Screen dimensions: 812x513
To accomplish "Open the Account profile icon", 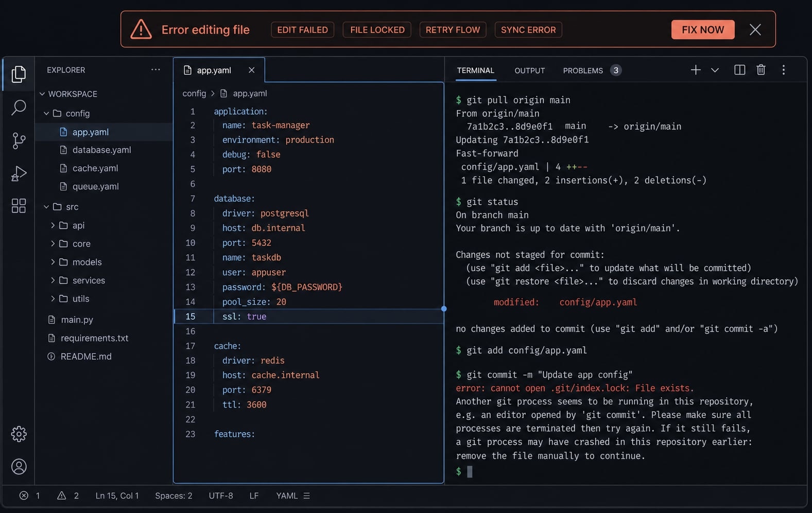I will click(x=19, y=467).
